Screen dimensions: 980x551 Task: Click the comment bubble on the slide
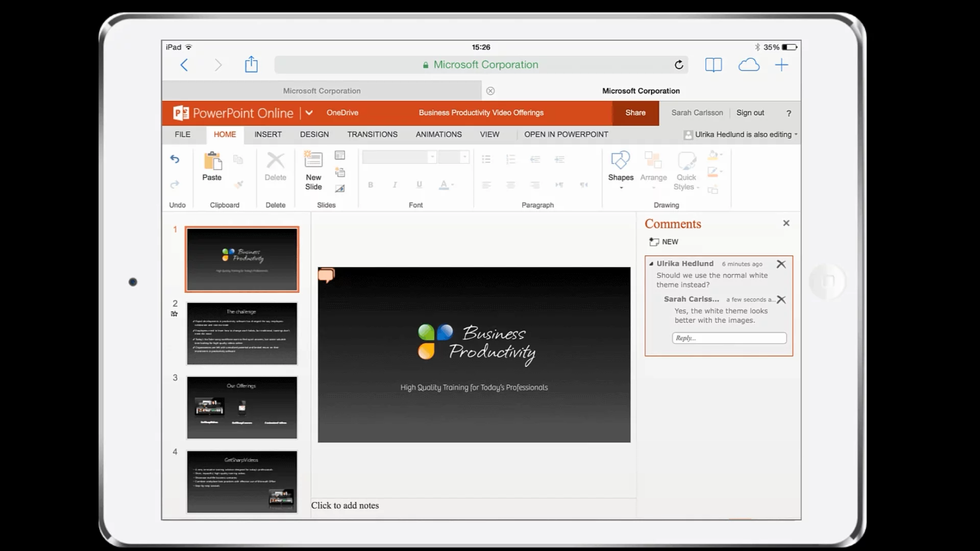point(326,275)
